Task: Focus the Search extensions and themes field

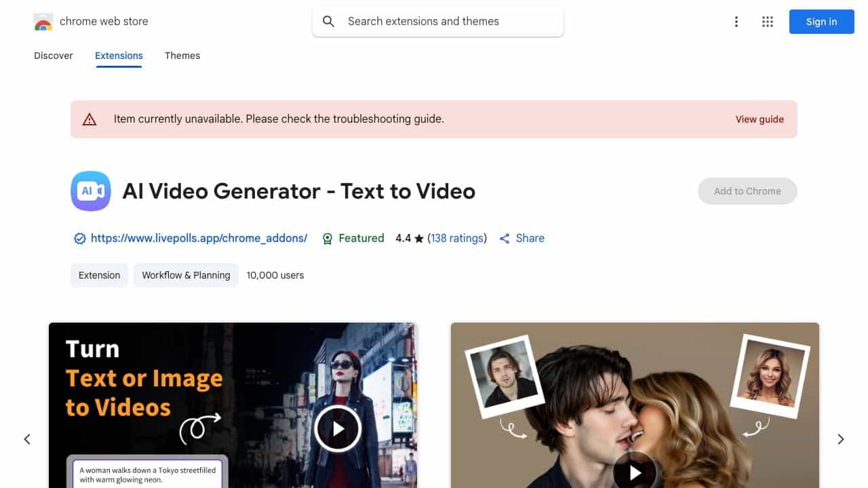Action: coord(438,22)
